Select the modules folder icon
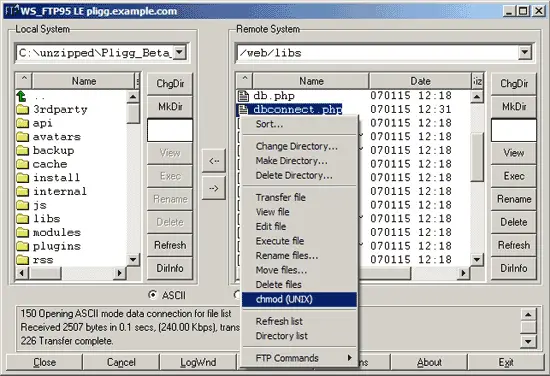The height and width of the screenshot is (376, 550). click(x=22, y=233)
